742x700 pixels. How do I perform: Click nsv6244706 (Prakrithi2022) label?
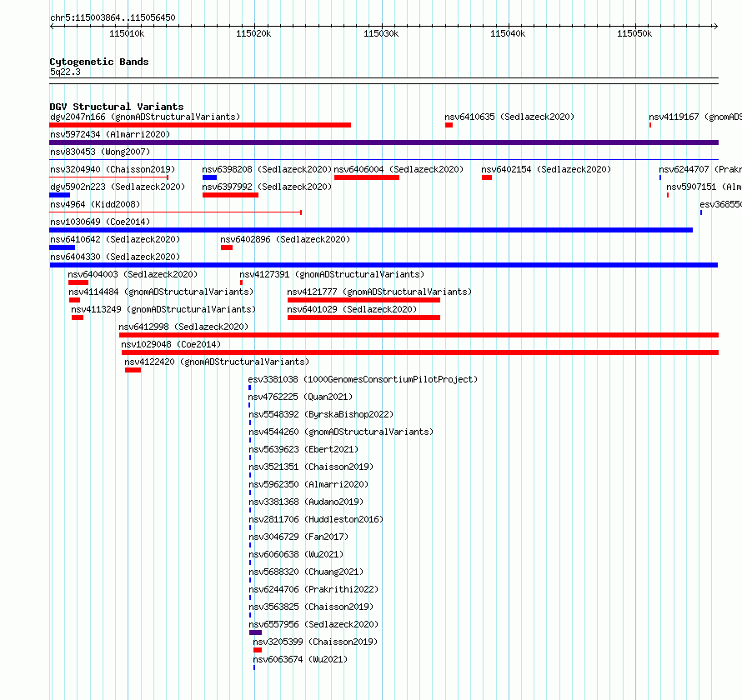313,589
